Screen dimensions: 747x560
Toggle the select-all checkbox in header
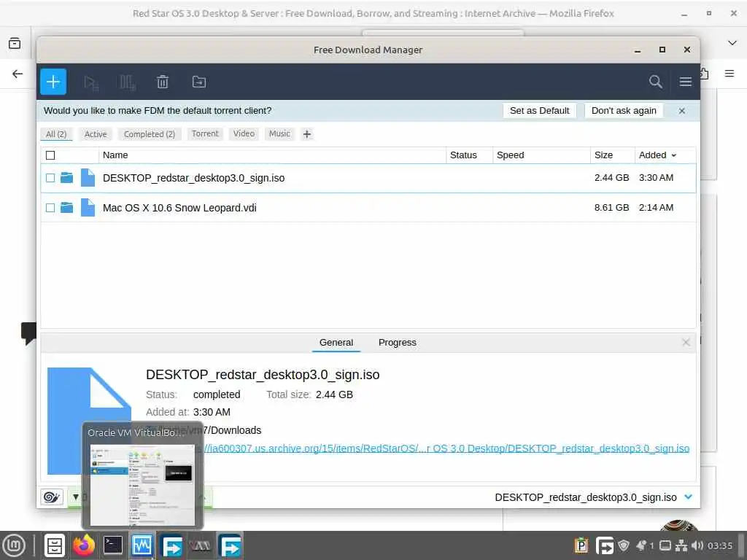click(50, 155)
